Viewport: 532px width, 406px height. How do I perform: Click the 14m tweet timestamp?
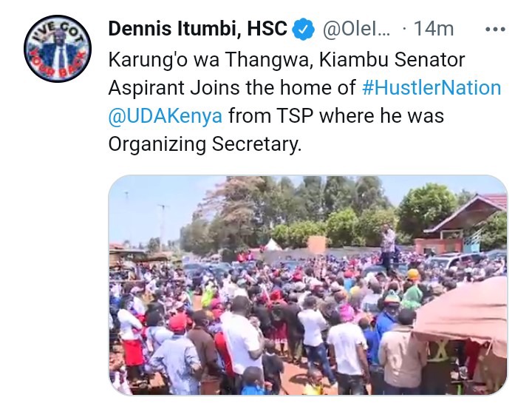pos(434,29)
